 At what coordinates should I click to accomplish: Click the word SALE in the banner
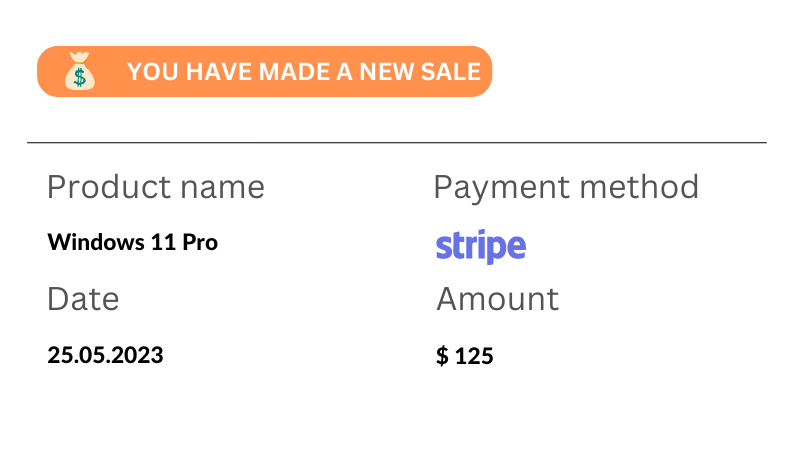coord(451,72)
